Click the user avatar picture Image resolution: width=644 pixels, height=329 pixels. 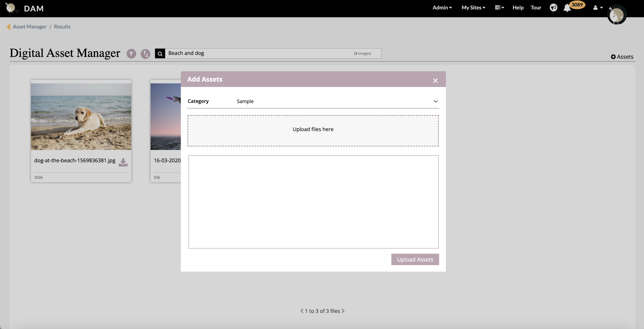617,15
